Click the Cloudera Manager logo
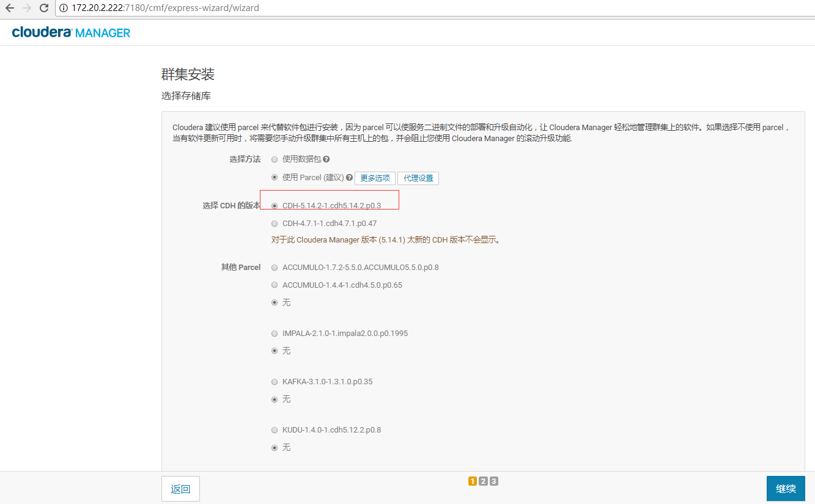Viewport: 815px width, 504px height. click(71, 32)
